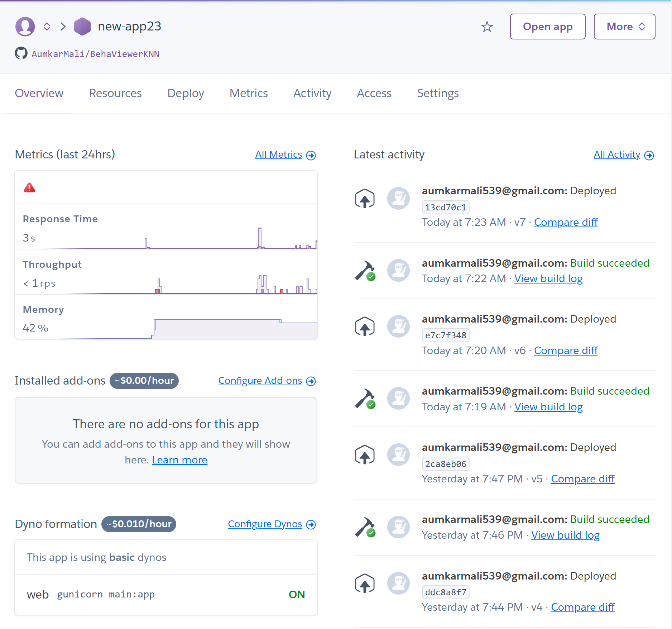This screenshot has width=672, height=629.
Task: Click the deploy icon for v5 release
Action: 365,455
